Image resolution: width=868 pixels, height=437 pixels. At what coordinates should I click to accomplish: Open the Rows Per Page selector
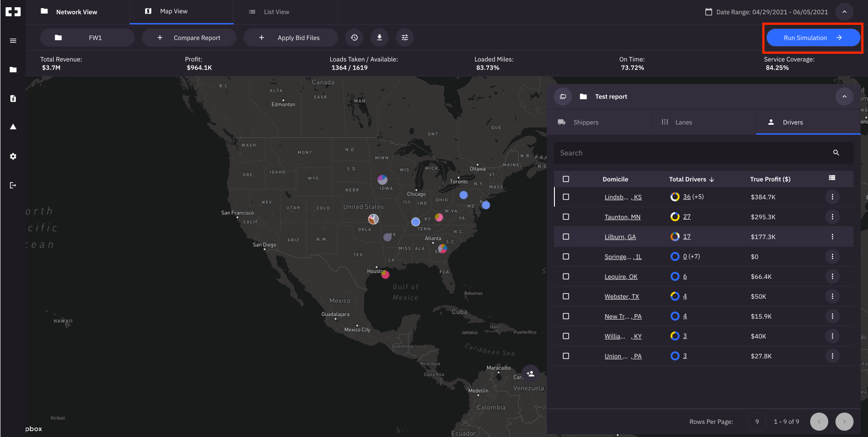[757, 422]
